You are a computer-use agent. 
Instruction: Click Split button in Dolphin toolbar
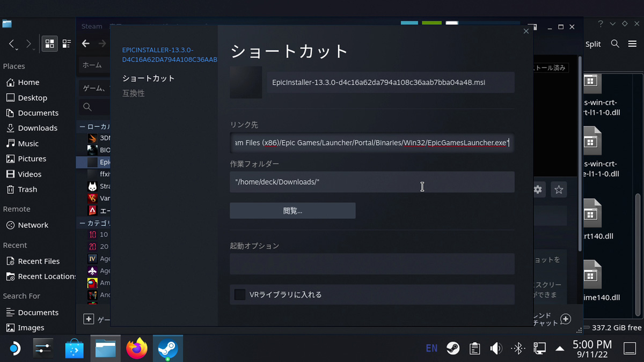(x=593, y=44)
